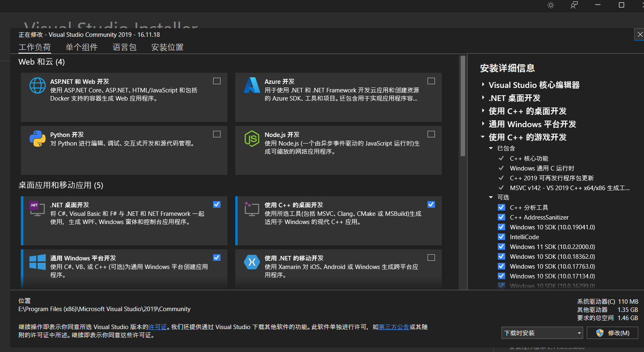Expand the .NET 桌面开发 details node
The width and height of the screenshot is (644, 352).
[x=483, y=98]
